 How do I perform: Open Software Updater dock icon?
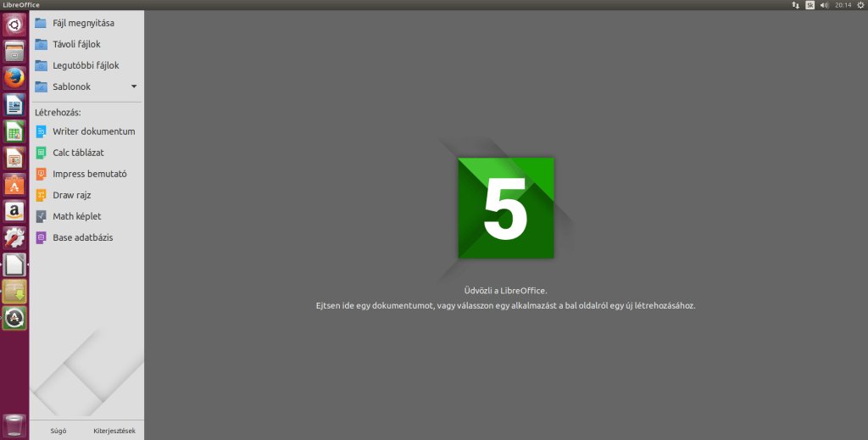coord(14,318)
